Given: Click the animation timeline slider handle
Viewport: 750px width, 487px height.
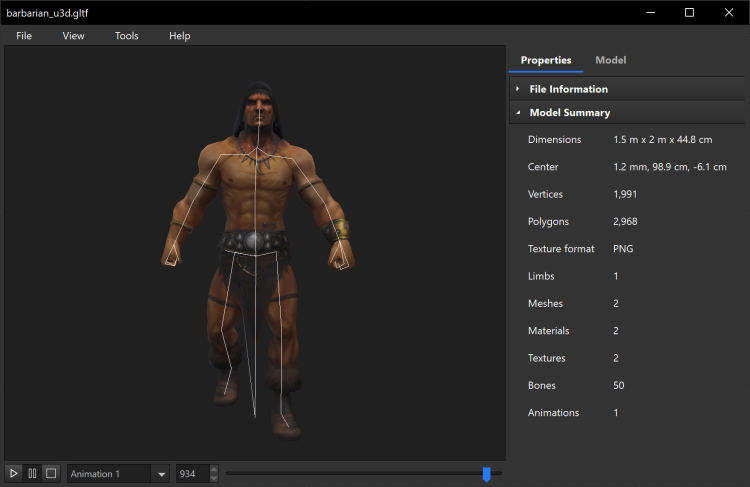Looking at the screenshot, I should tap(487, 474).
